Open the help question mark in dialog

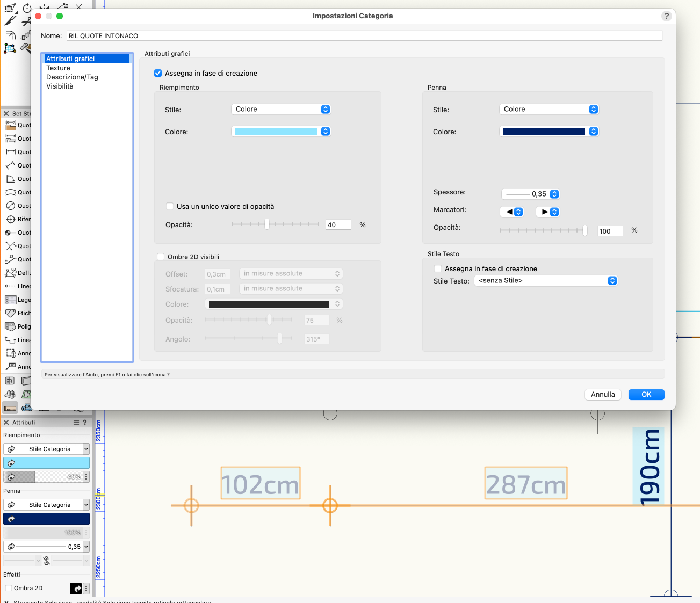[666, 16]
